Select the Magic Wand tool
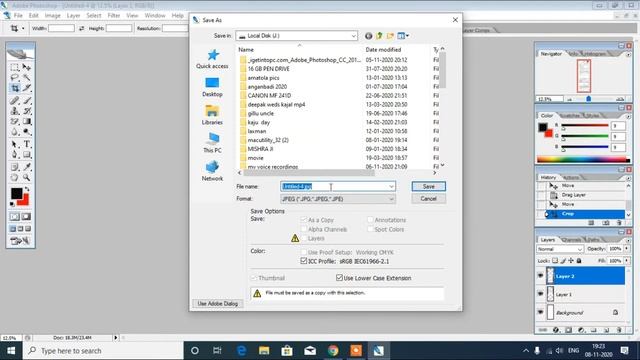This screenshot has height=360, width=640. [27, 78]
